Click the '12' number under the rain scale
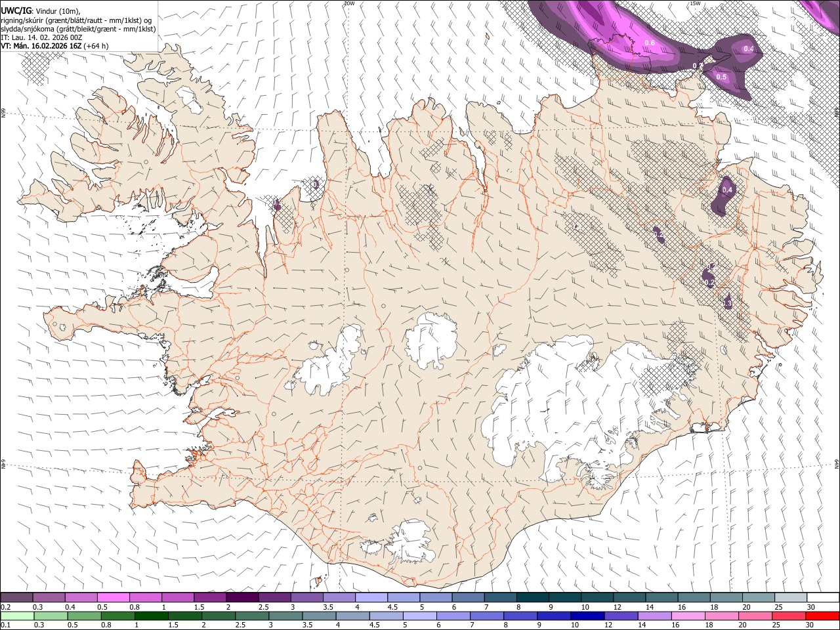Image resolution: width=840 pixels, height=630 pixels. coord(608,625)
